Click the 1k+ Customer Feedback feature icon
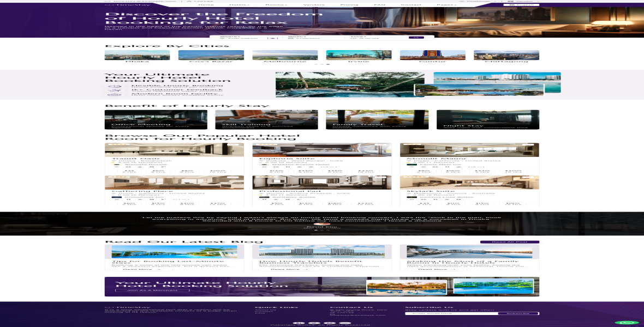644x327 pixels. coord(114,90)
